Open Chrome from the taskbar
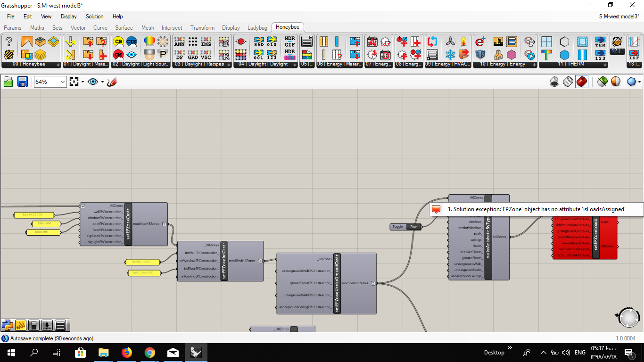Screen dimensions: 644x362 click(x=149, y=352)
